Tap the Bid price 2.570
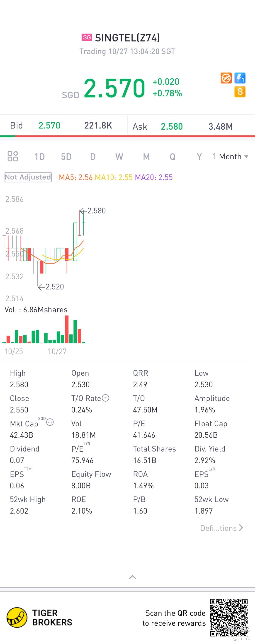Image resolution: width=255 pixels, height=644 pixels. tap(49, 126)
